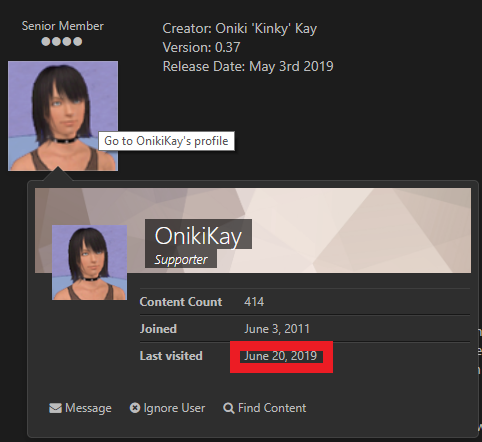482x442 pixels.
Task: Click the envelope Message icon
Action: [55, 408]
